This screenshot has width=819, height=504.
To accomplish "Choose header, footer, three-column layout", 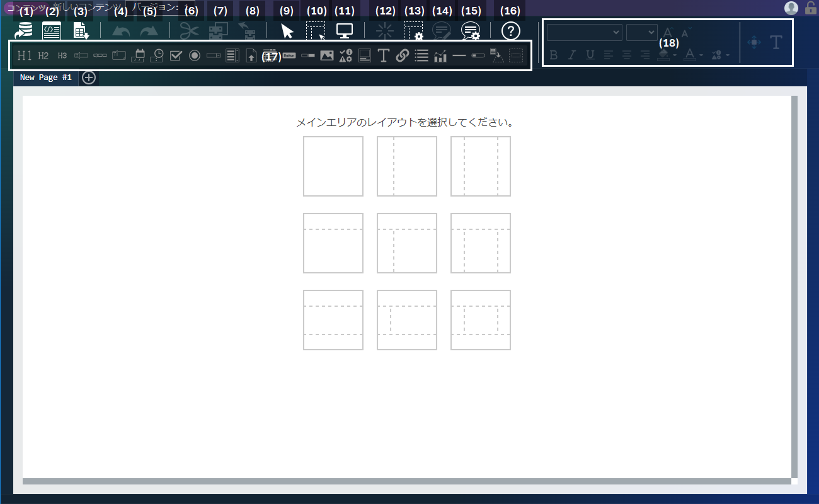I will tap(481, 320).
